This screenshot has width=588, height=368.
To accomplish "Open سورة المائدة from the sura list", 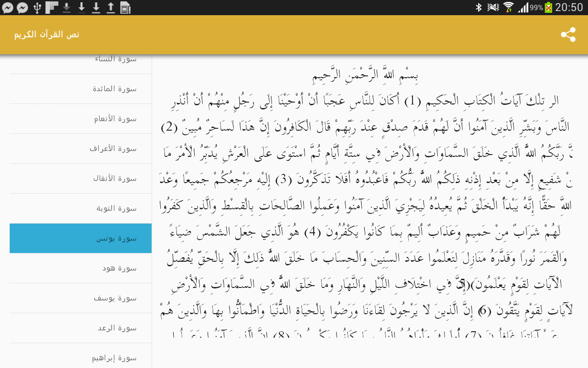I will pos(80,89).
